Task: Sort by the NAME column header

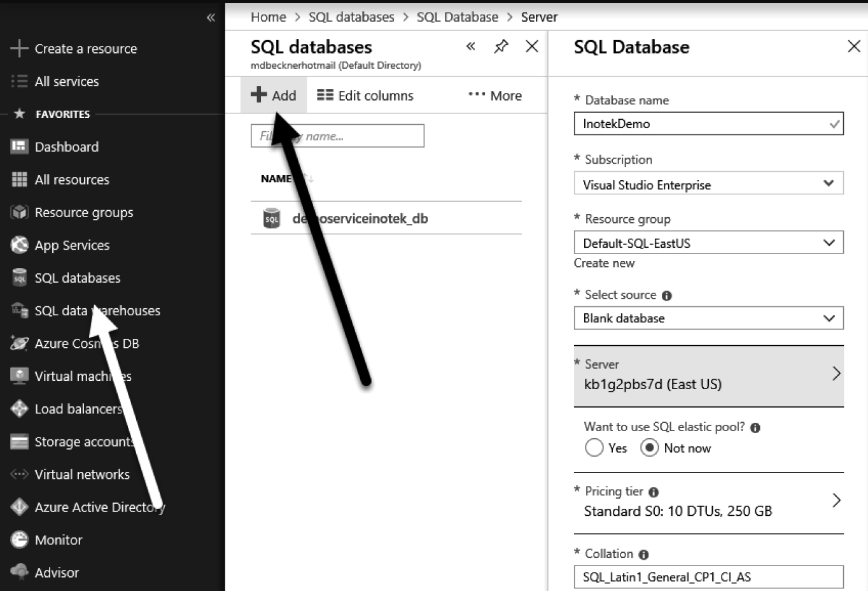Action: coord(276,179)
